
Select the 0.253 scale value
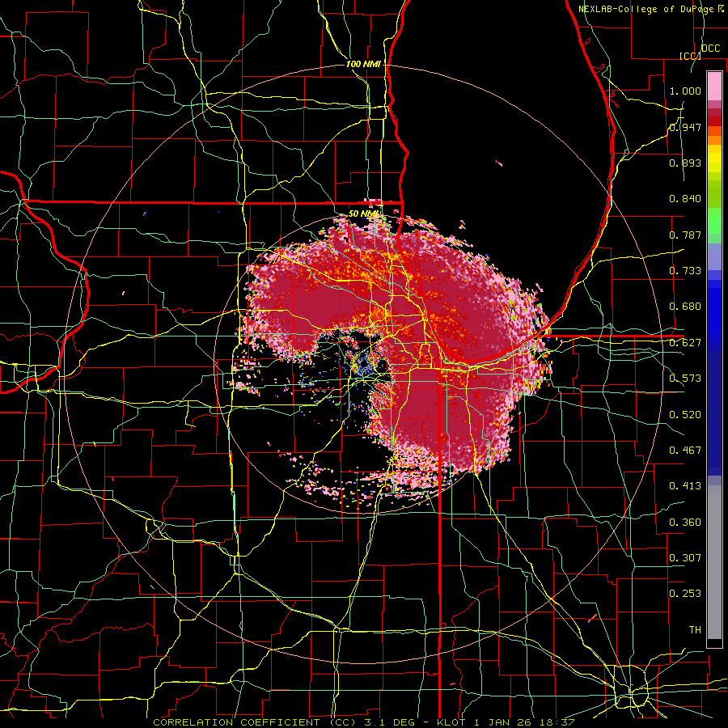coord(685,594)
